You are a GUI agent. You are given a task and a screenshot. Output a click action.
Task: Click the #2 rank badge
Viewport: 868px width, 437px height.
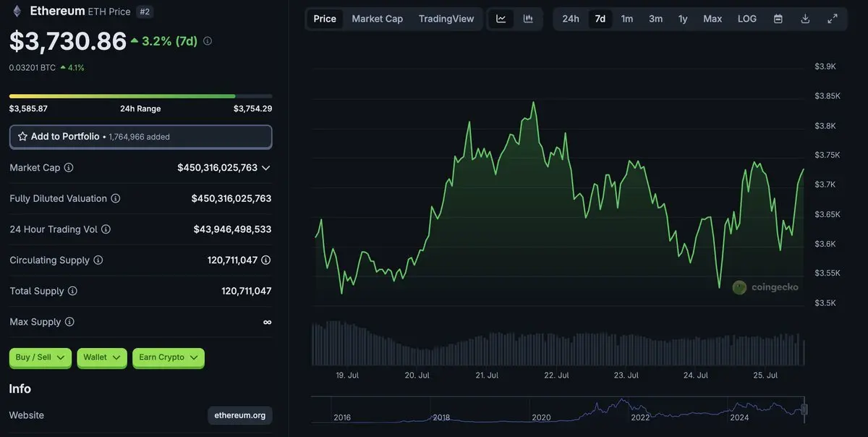pos(145,12)
